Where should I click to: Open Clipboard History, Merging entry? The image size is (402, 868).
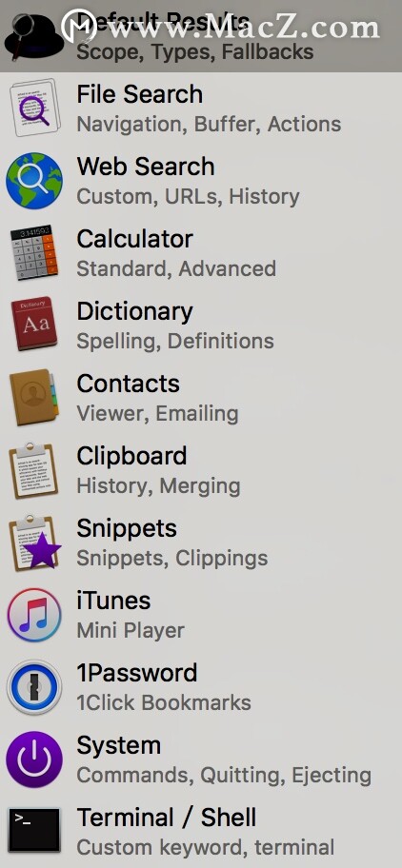[x=201, y=470]
